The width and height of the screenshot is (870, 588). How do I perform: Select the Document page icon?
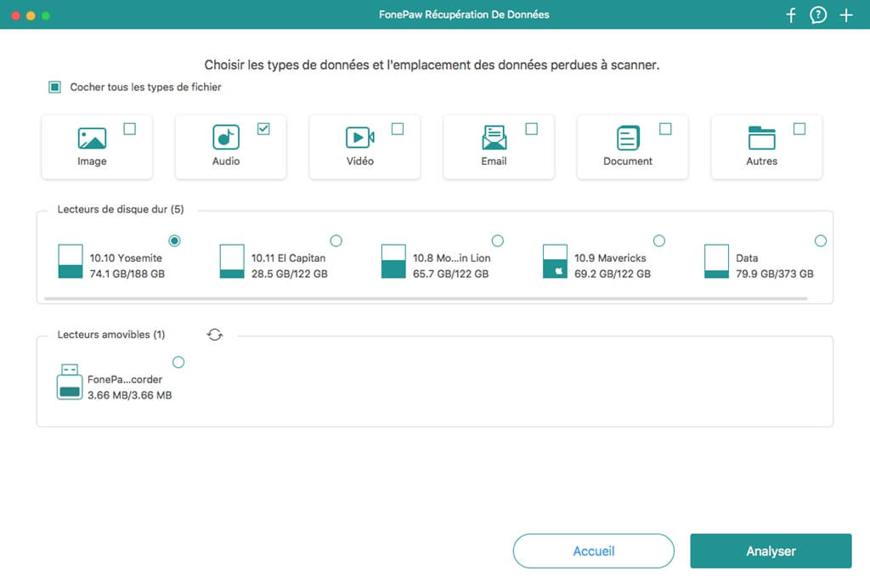(628, 138)
